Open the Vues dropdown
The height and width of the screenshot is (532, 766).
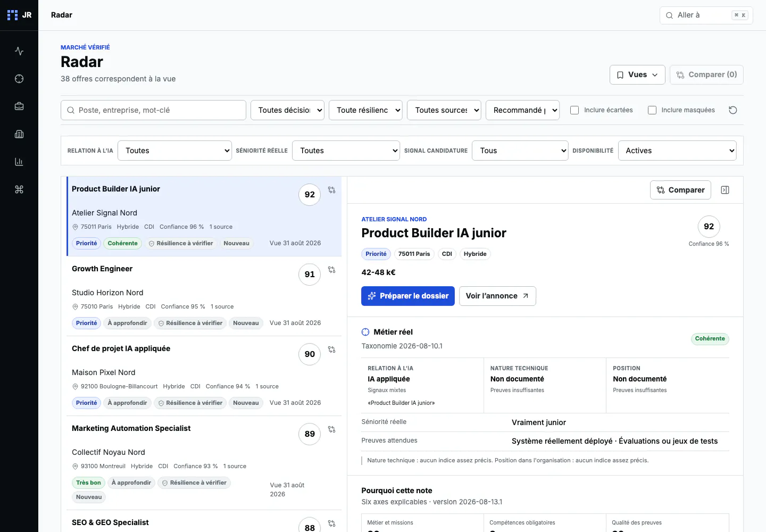[x=637, y=74]
